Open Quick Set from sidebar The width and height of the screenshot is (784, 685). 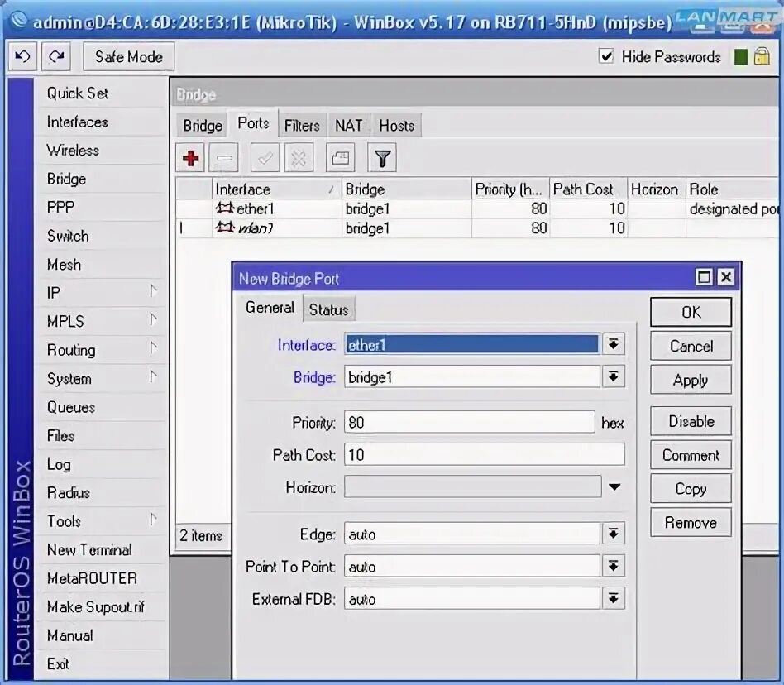(78, 93)
